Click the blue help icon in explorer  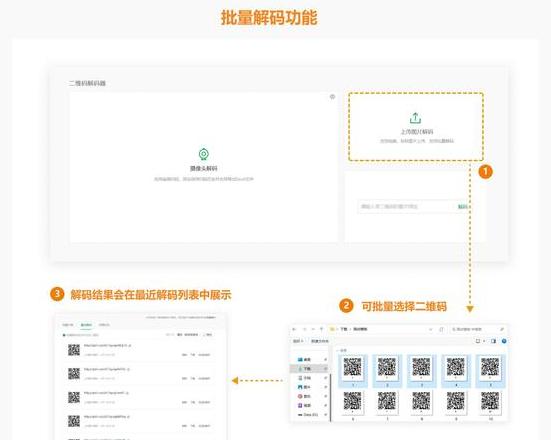(504, 341)
